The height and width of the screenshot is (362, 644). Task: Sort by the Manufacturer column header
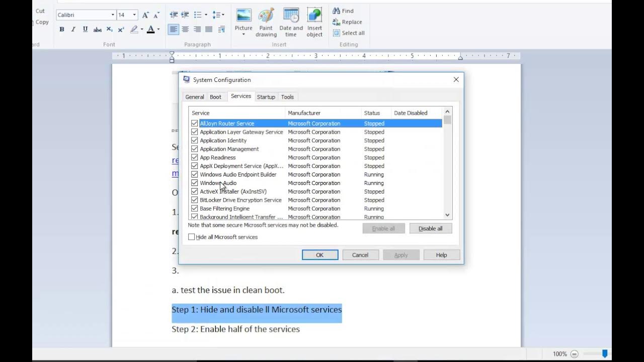tap(323, 113)
